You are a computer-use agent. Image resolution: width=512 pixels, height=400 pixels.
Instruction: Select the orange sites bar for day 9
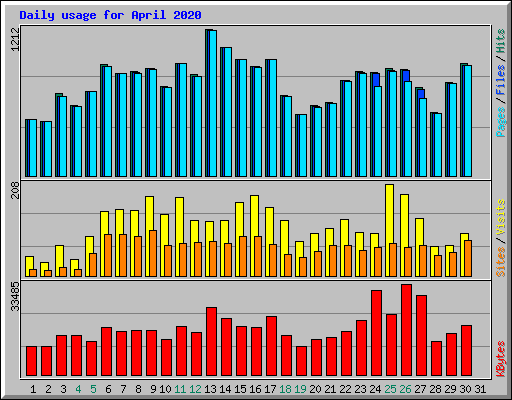point(153,253)
